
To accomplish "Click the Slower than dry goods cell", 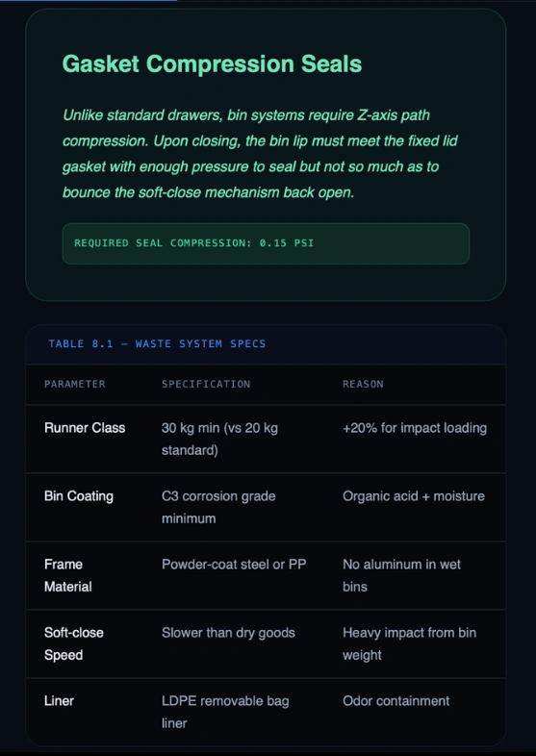I will (x=228, y=633).
